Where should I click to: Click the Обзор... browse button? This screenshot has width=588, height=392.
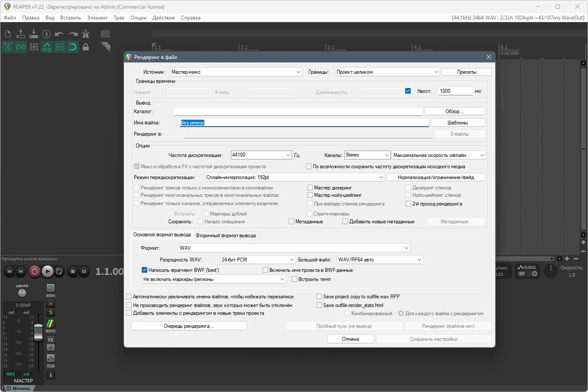pyautogui.click(x=455, y=111)
